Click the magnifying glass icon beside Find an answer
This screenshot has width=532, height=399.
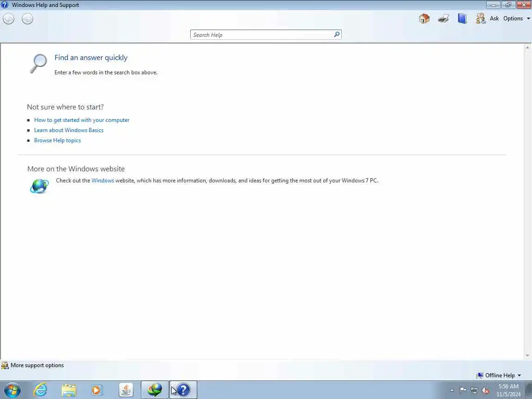coord(38,63)
